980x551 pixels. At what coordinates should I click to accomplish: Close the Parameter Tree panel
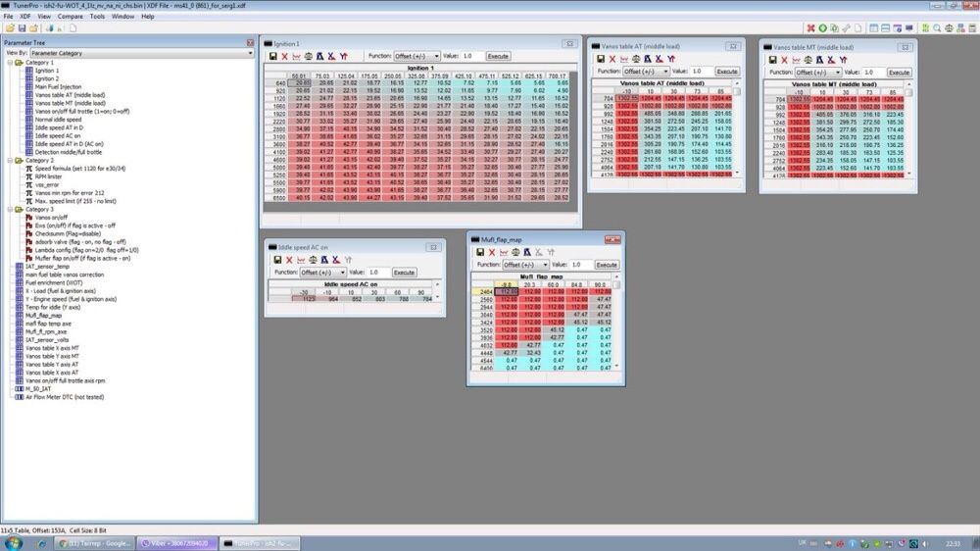pos(250,42)
